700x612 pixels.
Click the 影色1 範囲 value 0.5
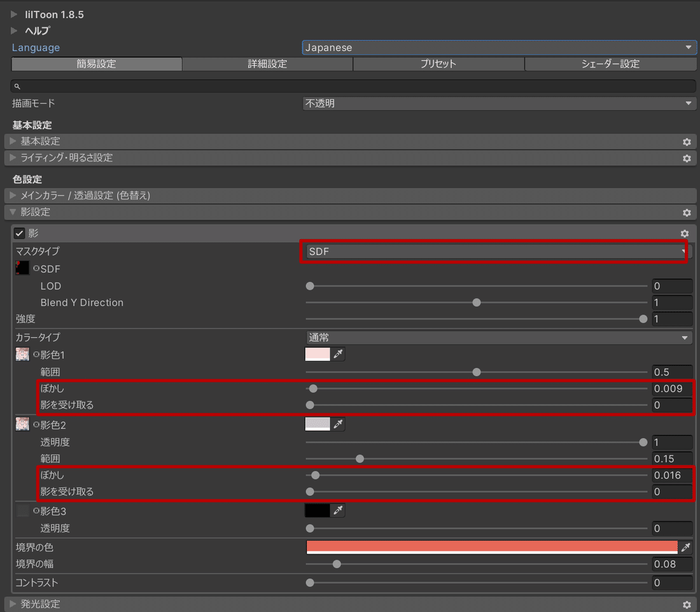tap(672, 372)
